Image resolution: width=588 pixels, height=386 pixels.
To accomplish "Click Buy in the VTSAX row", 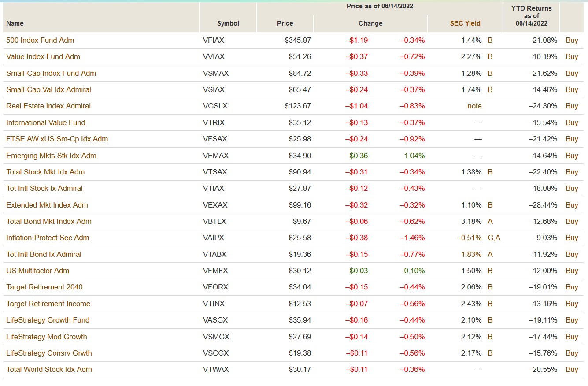I will [x=572, y=172].
